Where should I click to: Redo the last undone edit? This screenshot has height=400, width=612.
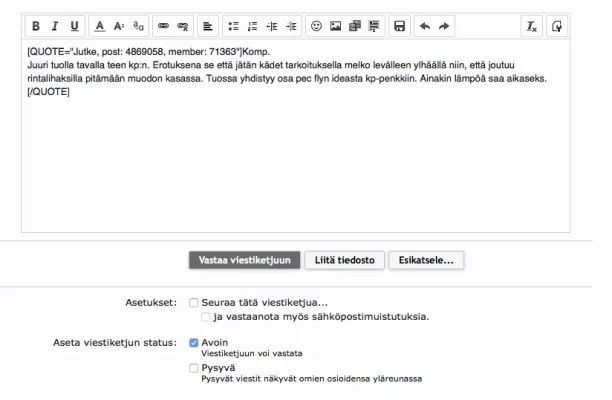(444, 26)
